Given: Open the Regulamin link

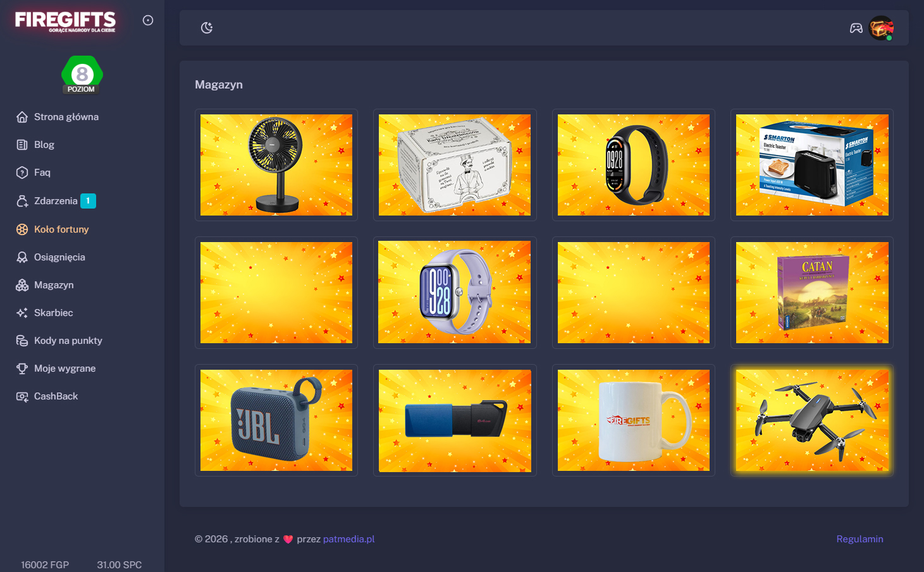Looking at the screenshot, I should pos(859,539).
